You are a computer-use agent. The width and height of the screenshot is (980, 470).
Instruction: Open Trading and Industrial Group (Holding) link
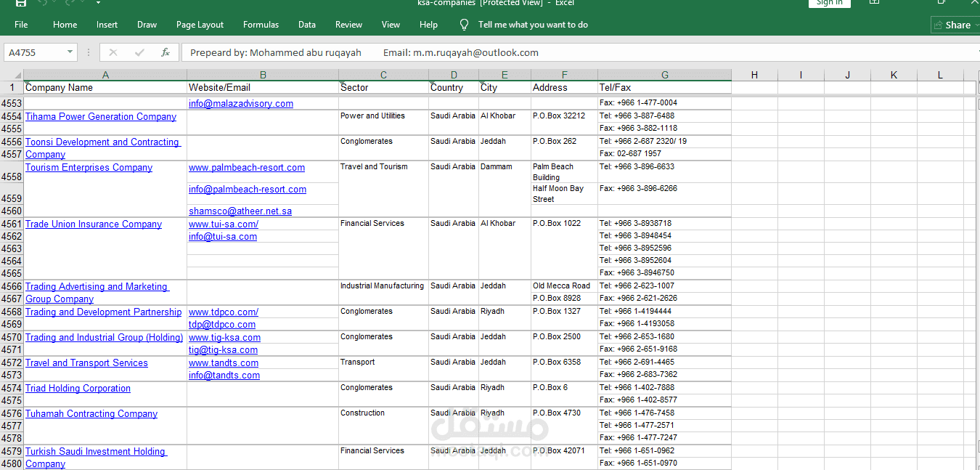pos(105,337)
